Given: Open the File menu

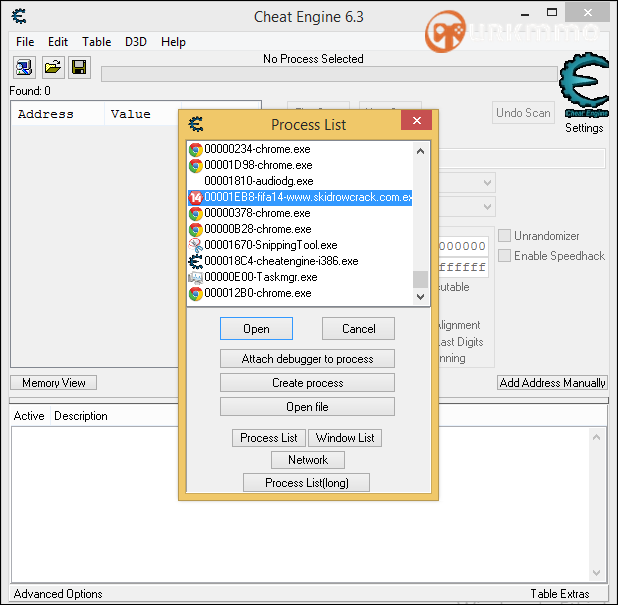Looking at the screenshot, I should coord(25,42).
